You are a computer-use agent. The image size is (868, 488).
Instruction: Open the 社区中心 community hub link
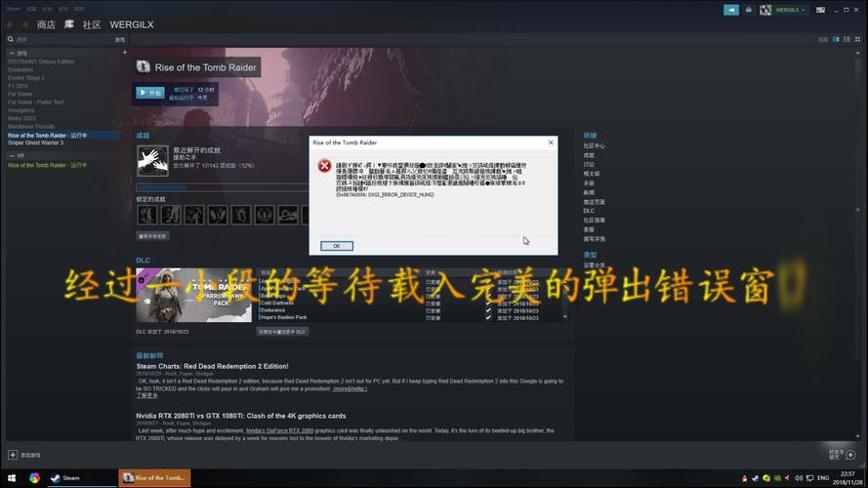(594, 146)
